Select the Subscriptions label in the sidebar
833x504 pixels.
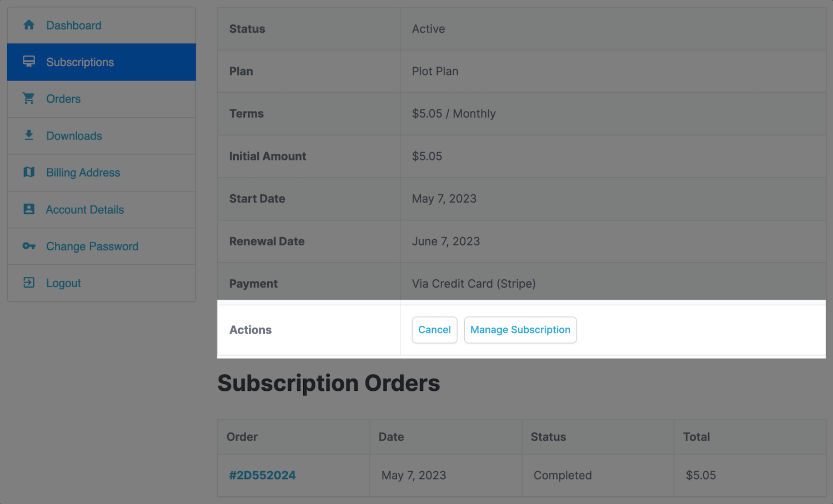tap(80, 62)
